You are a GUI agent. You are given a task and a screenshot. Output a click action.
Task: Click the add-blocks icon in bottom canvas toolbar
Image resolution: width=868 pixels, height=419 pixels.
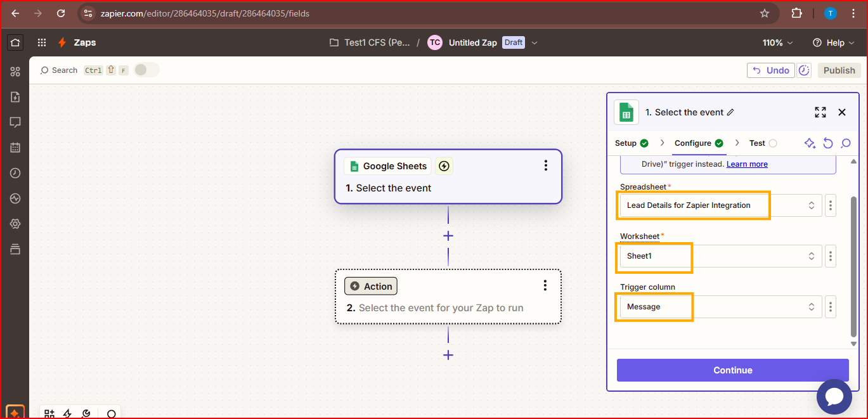pos(49,414)
